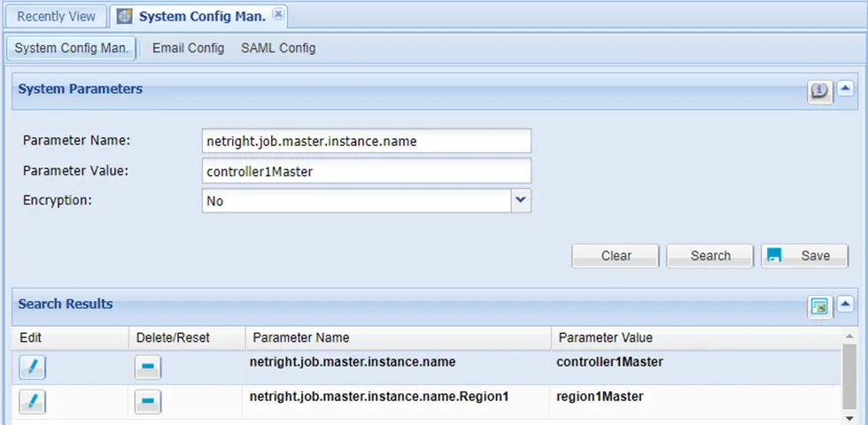
Task: Delete the netright.job.master.instance.name parameter
Action: point(148,367)
